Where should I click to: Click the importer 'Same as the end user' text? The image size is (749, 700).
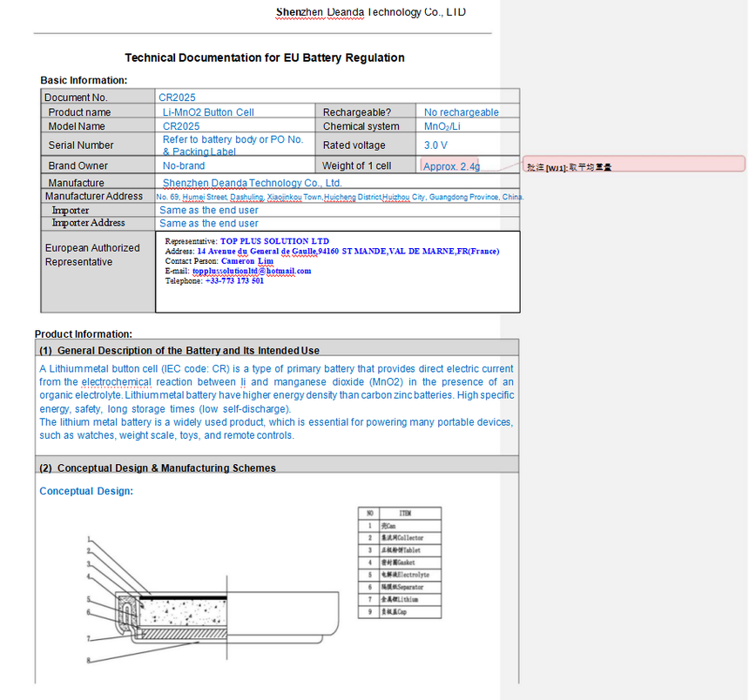point(209,210)
